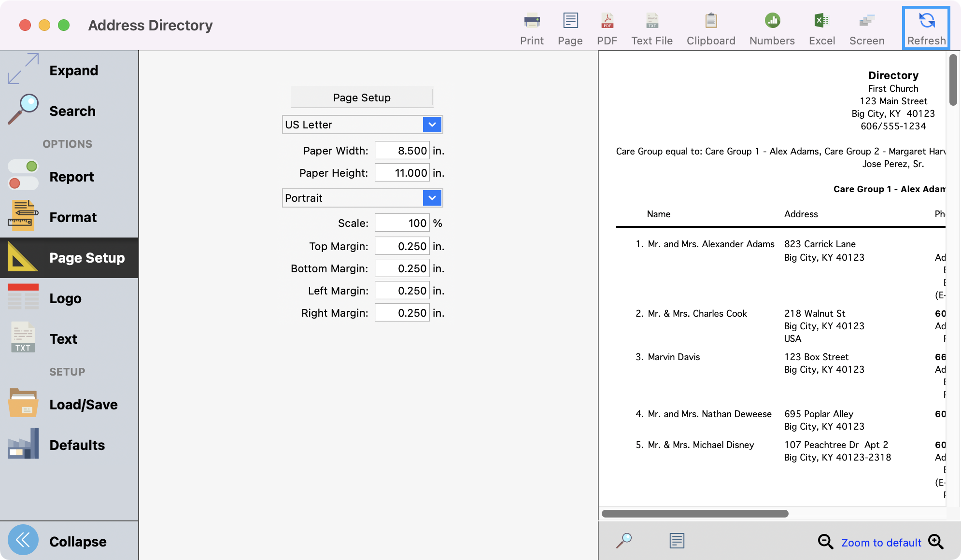Click the Page Setup button
The width and height of the screenshot is (961, 560).
click(x=362, y=98)
